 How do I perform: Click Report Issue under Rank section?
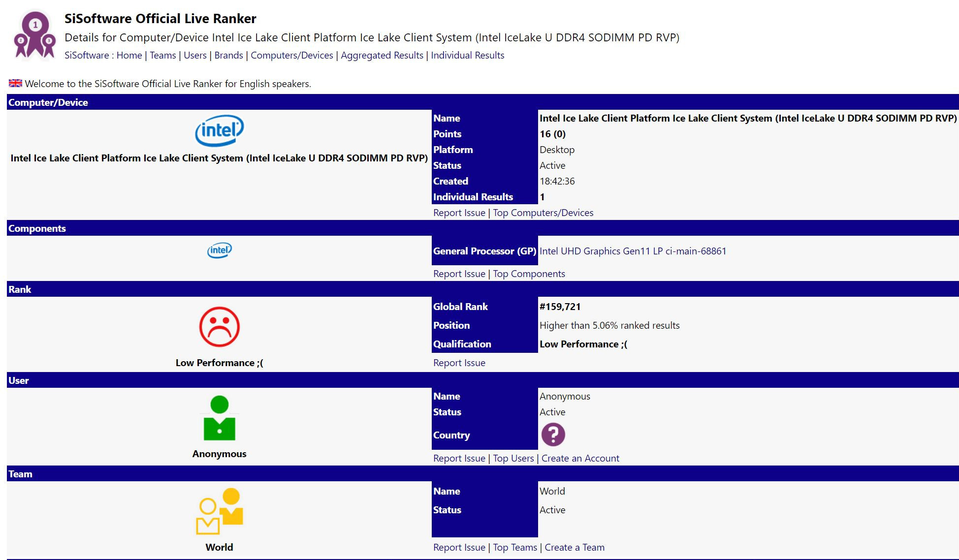pos(459,363)
